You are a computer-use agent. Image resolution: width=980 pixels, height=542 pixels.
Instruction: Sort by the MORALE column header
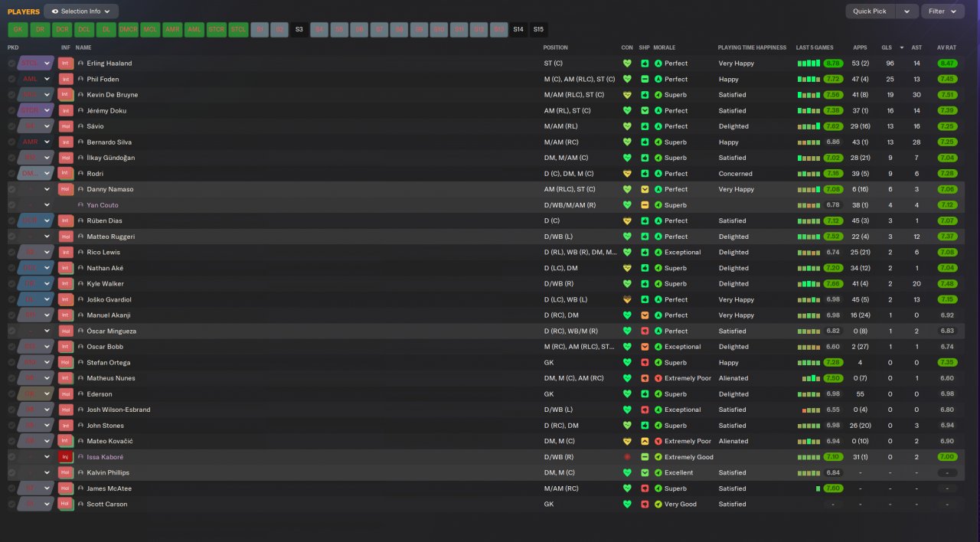pyautogui.click(x=665, y=47)
